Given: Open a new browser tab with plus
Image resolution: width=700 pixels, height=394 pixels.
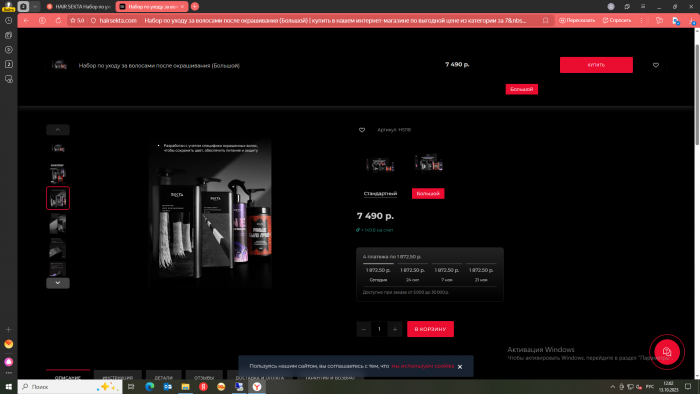Looking at the screenshot, I should pos(195,7).
